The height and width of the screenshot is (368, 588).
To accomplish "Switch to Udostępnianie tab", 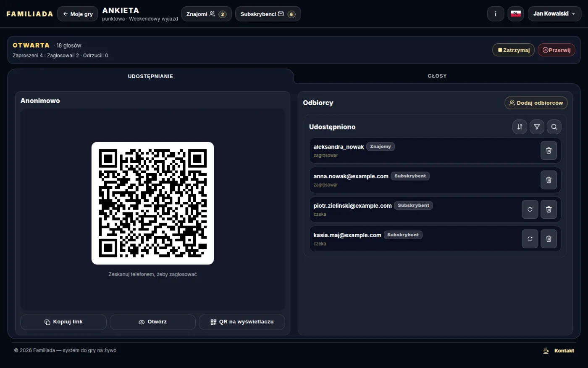I will [x=150, y=76].
